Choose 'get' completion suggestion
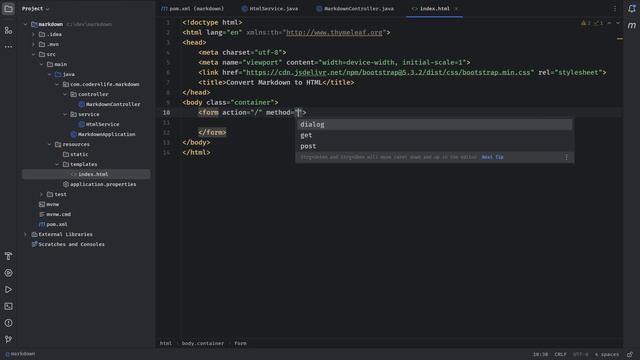The image size is (640, 360). coord(434,135)
